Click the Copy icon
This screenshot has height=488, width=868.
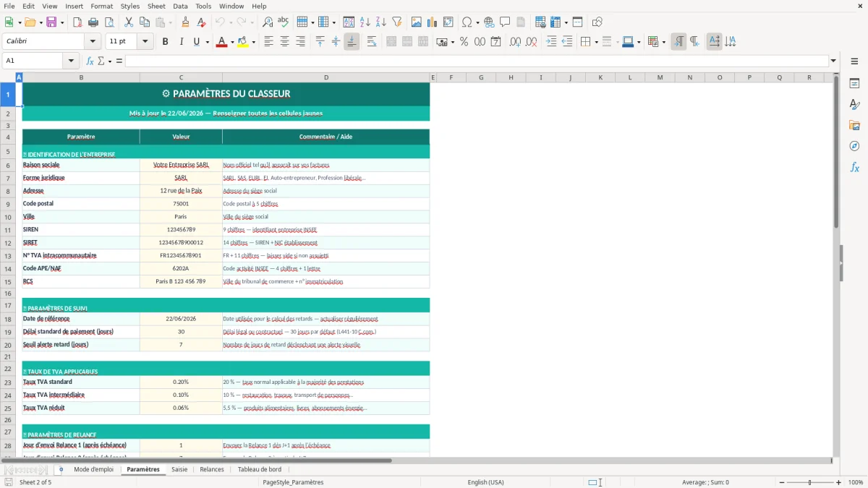(145, 22)
